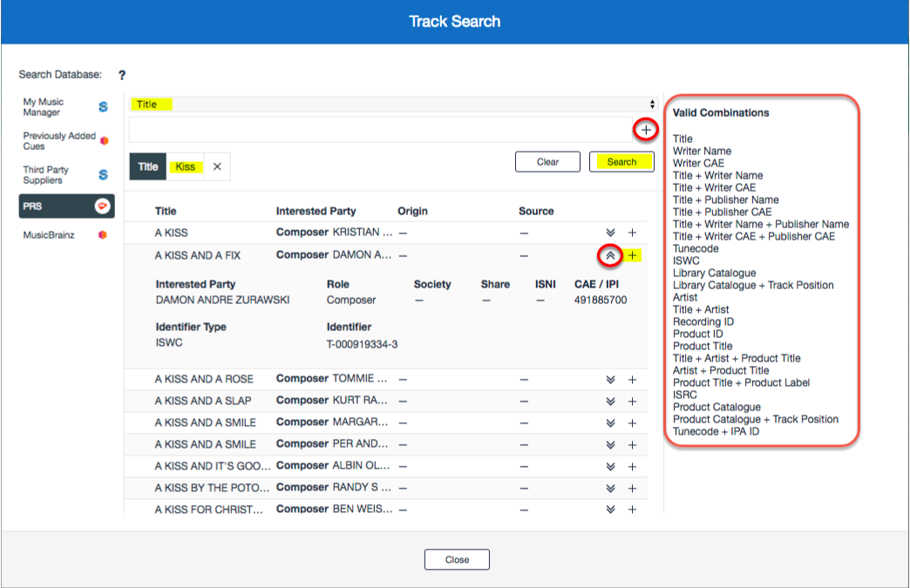
Task: Select the A KISS BY THE POTO title
Action: tap(211, 489)
